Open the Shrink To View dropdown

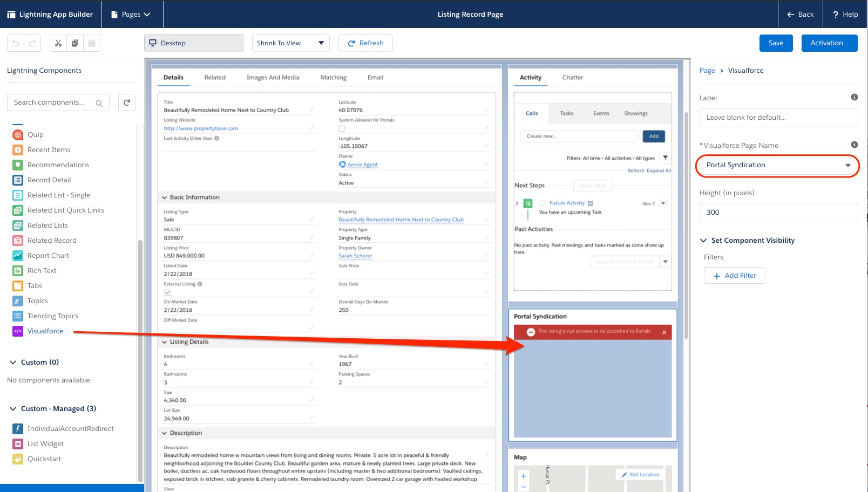291,43
